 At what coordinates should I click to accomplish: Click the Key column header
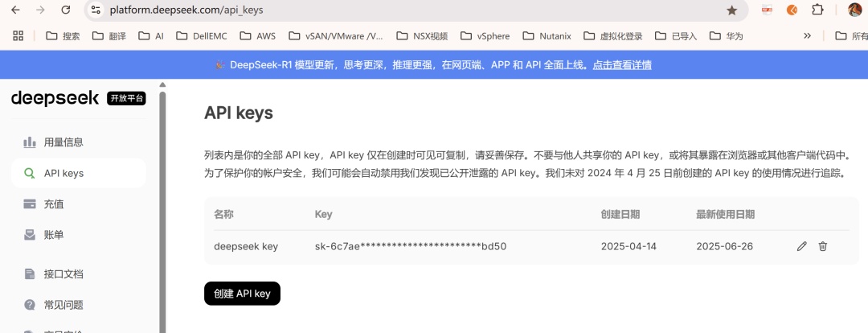323,215
